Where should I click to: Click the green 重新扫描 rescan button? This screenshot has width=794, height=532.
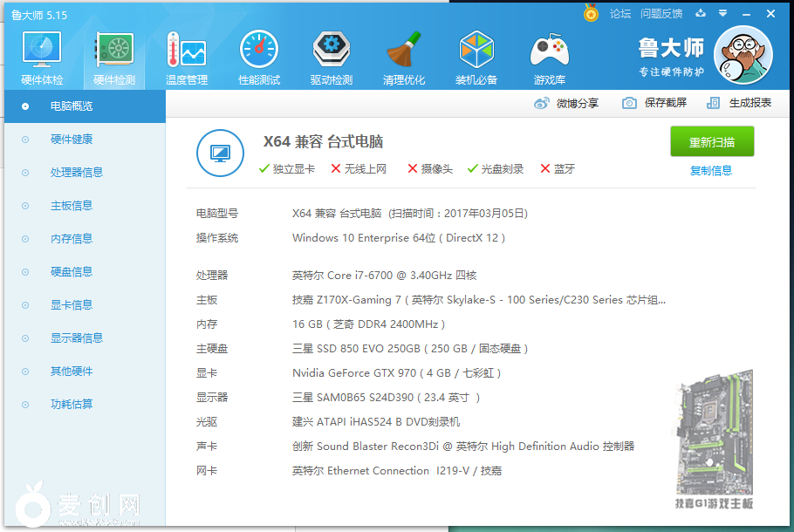point(712,141)
